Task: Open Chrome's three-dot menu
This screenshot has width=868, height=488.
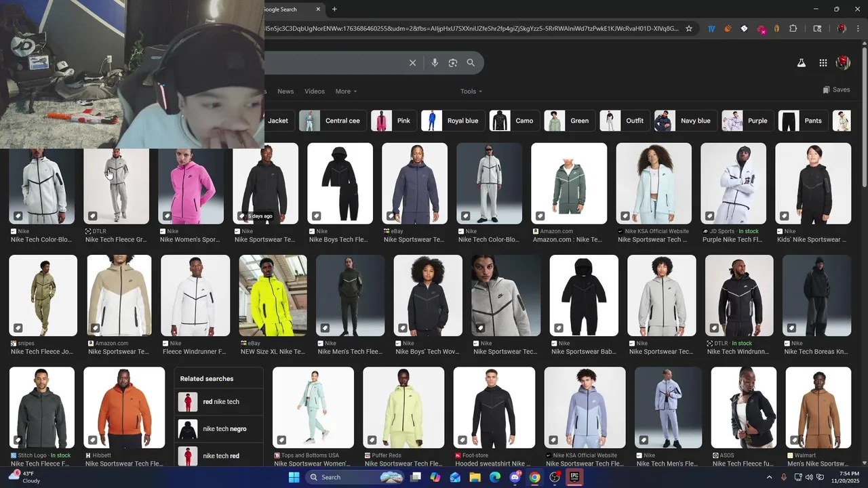Action: tap(857, 28)
